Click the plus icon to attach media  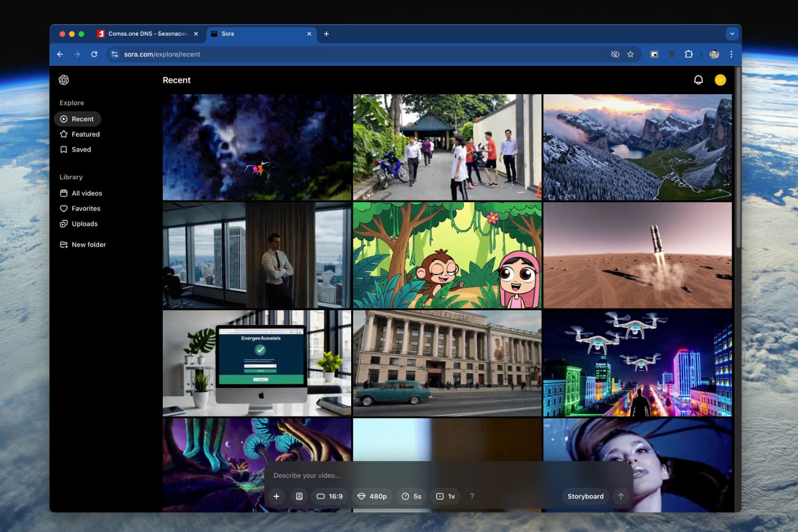277,496
